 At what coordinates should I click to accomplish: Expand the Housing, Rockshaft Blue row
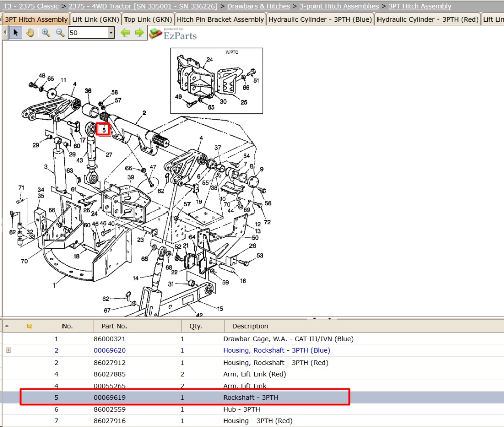[9, 350]
